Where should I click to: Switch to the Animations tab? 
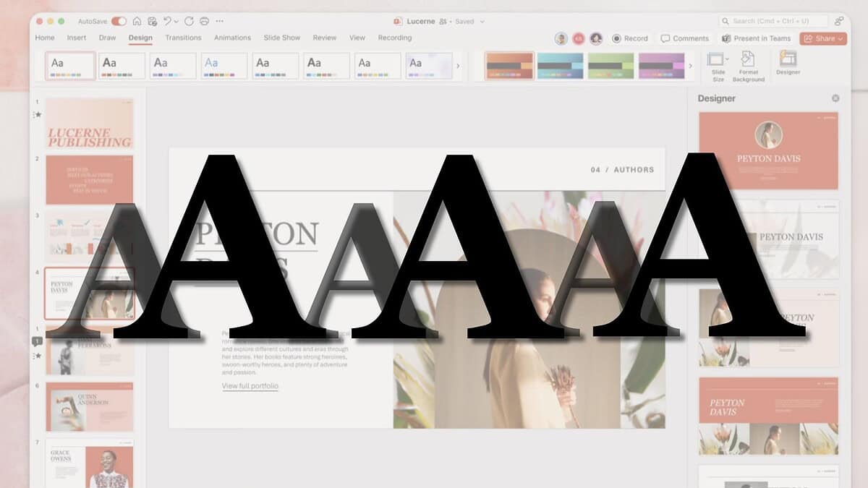coord(232,38)
